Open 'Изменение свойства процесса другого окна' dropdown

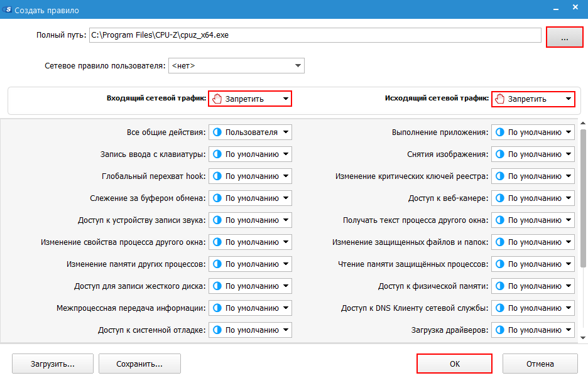pyautogui.click(x=250, y=242)
